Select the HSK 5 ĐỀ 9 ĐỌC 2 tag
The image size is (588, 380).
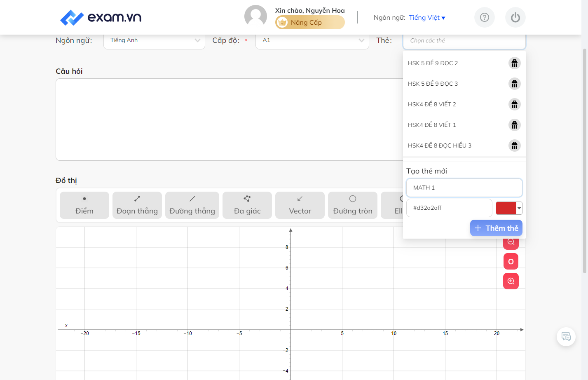click(433, 63)
